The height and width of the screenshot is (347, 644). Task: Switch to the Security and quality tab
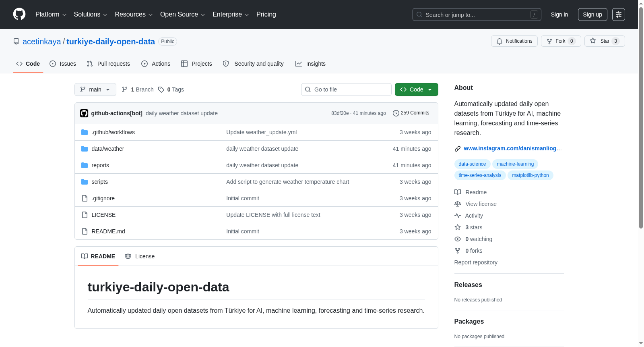pyautogui.click(x=253, y=64)
